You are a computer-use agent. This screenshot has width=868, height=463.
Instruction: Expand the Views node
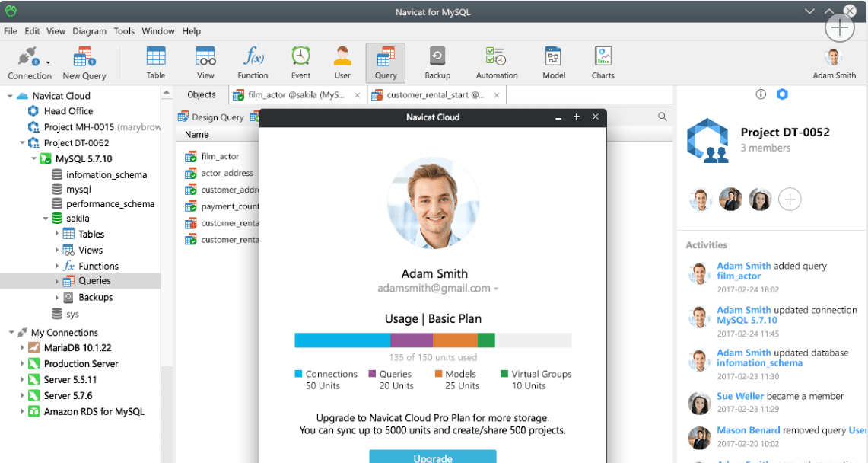click(56, 250)
